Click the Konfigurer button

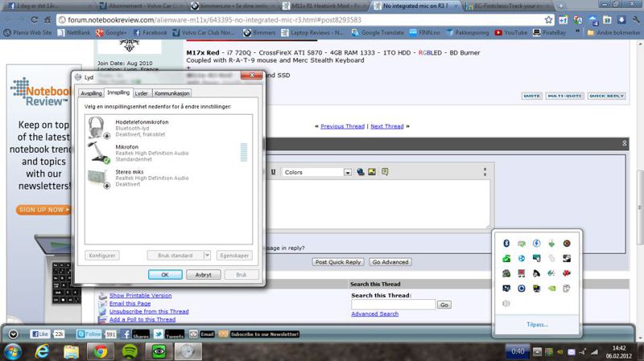tap(102, 255)
